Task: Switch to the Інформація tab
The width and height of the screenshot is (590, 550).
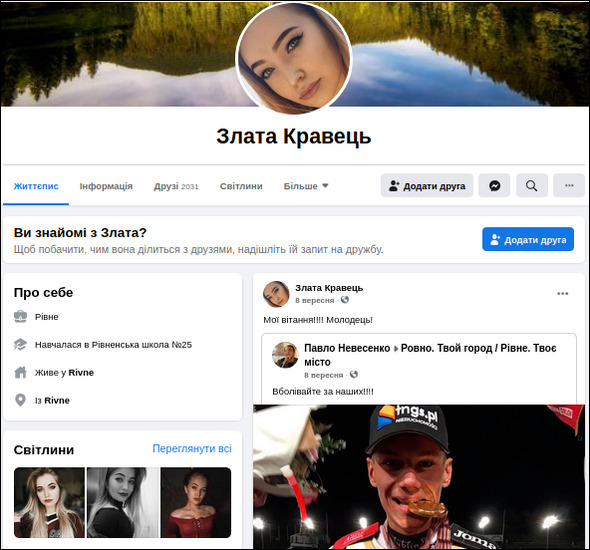Action: [x=106, y=186]
